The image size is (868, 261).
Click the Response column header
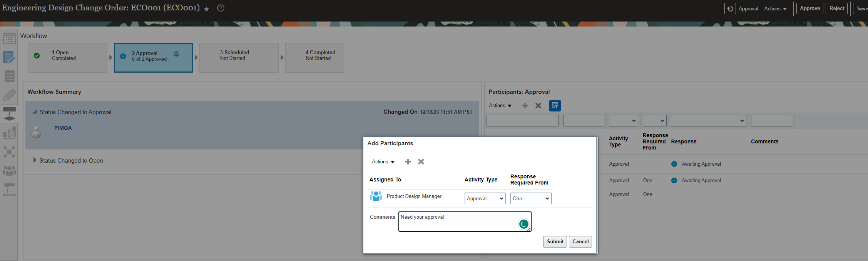coord(684,141)
